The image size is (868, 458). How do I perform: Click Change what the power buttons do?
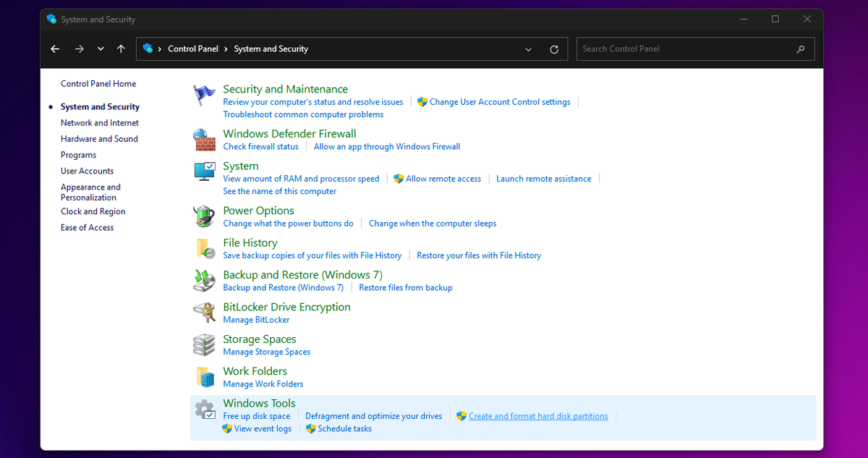coord(289,224)
